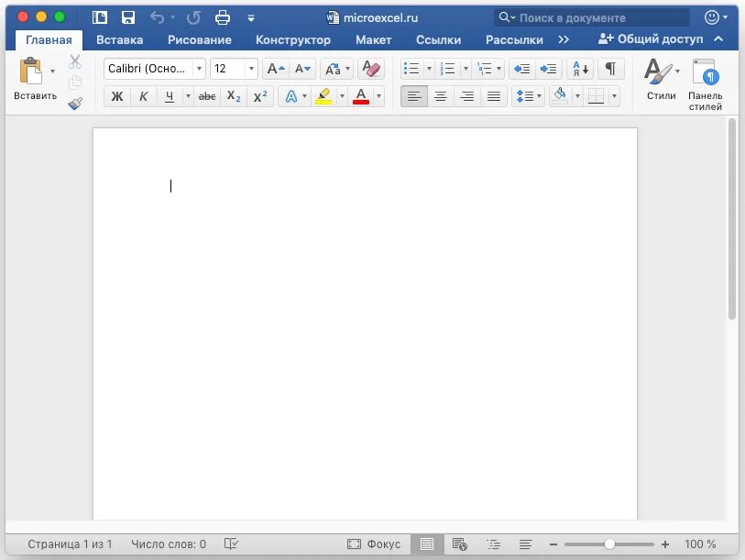
Task: Click the Copy icon below scissors
Action: coord(75,82)
